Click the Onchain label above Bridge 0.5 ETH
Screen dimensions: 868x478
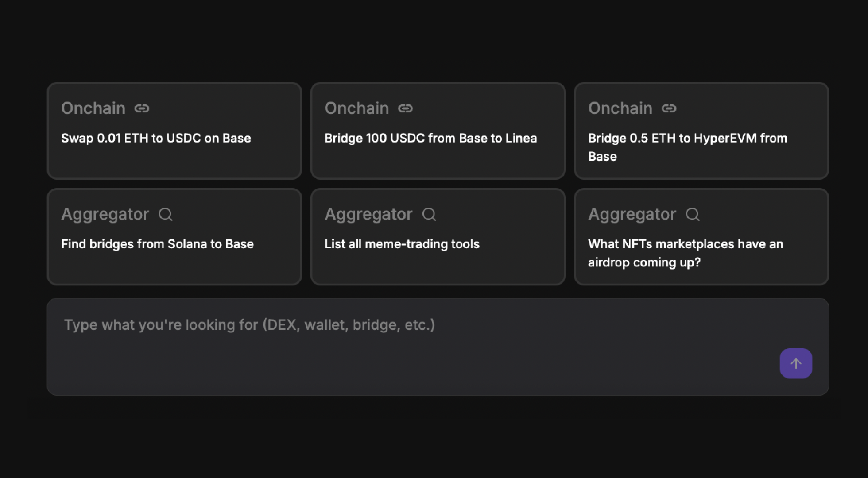[620, 108]
